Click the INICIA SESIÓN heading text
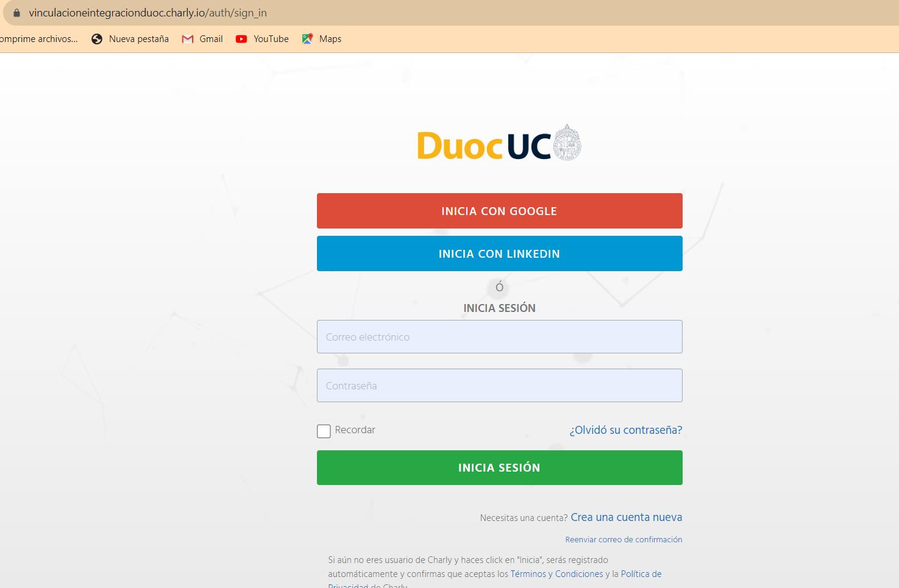The width and height of the screenshot is (899, 588). pos(500,308)
